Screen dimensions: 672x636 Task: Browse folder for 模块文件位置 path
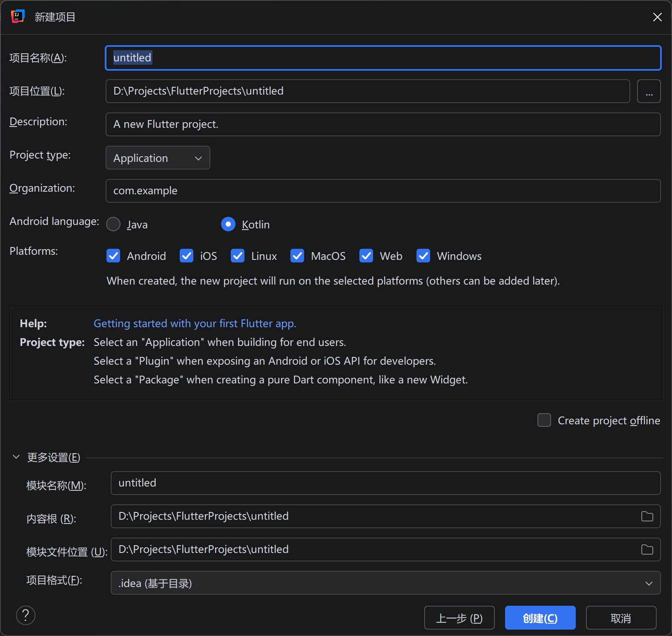coord(647,550)
